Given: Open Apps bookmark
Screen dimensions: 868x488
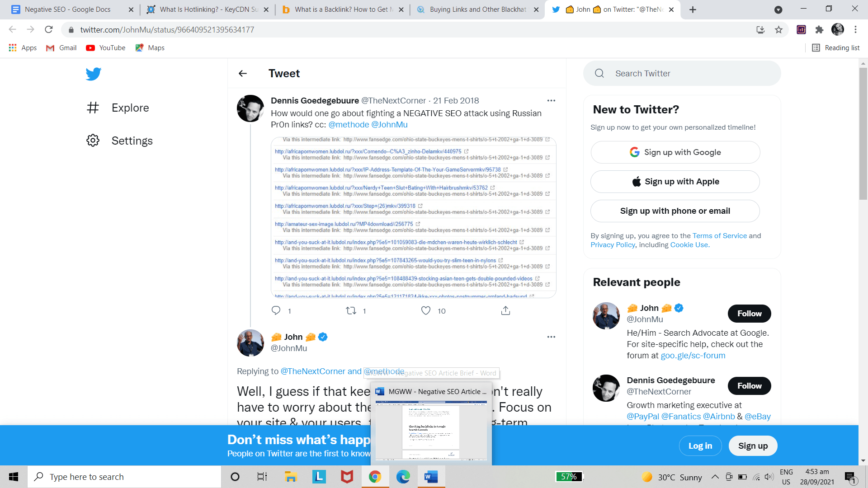Looking at the screenshot, I should (x=23, y=47).
